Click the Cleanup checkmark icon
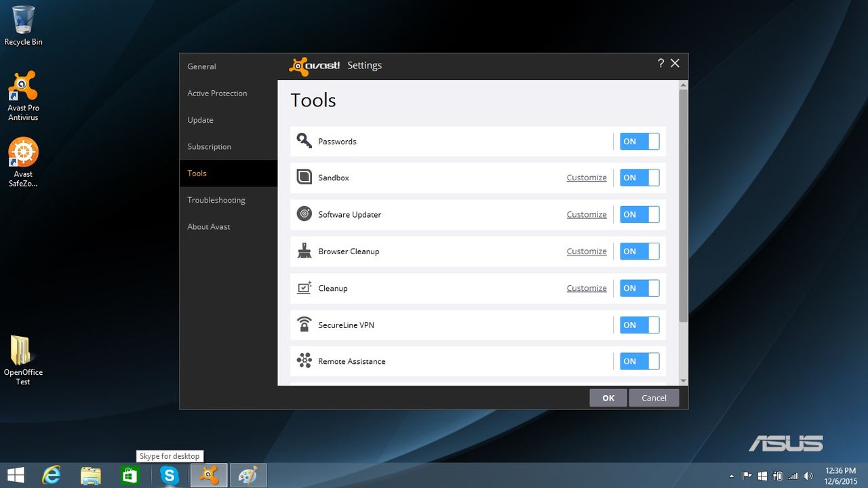Screen dimensions: 868x488 pos(304,288)
